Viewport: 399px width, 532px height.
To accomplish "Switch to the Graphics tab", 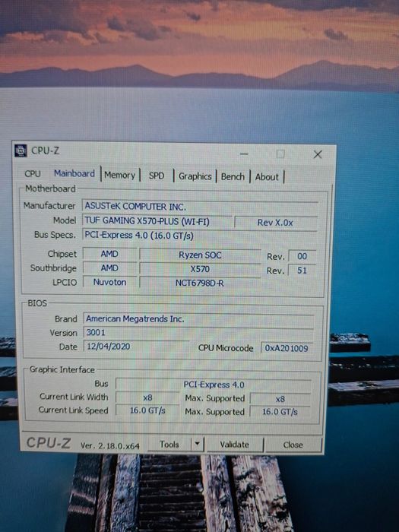I will click(195, 177).
